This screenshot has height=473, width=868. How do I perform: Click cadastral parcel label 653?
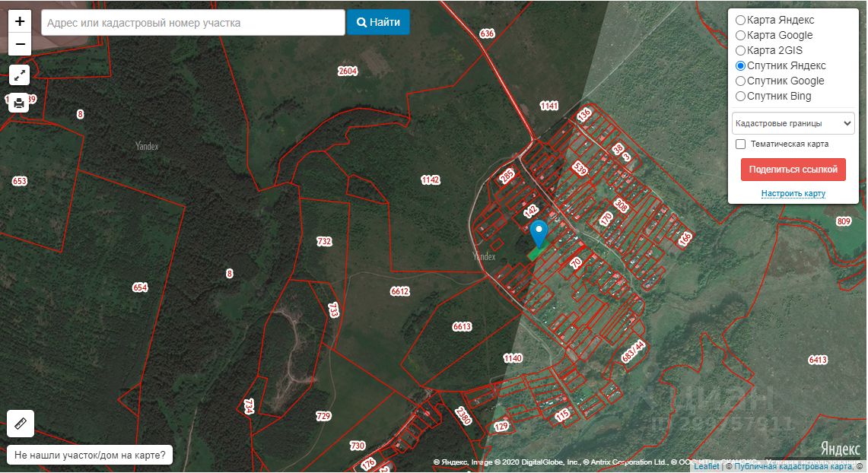[x=19, y=181]
